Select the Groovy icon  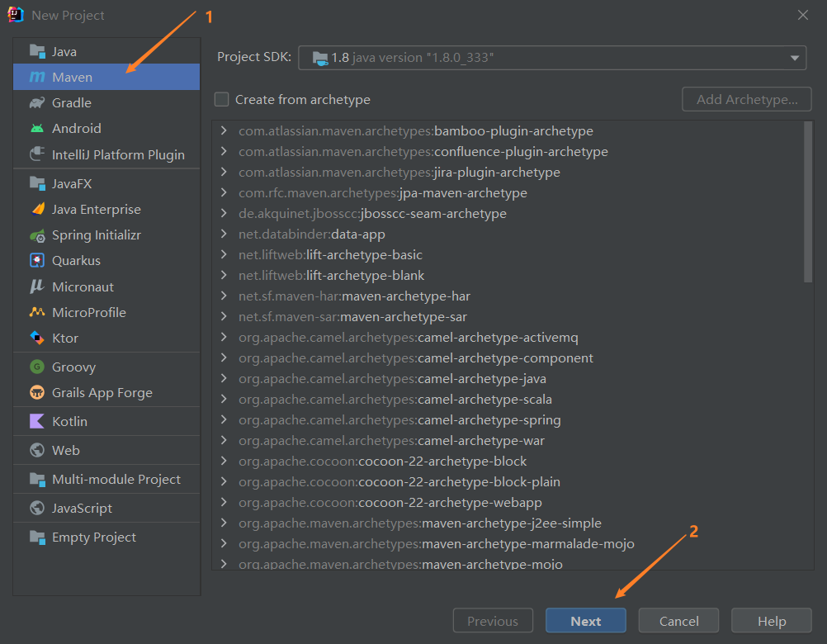coord(37,367)
